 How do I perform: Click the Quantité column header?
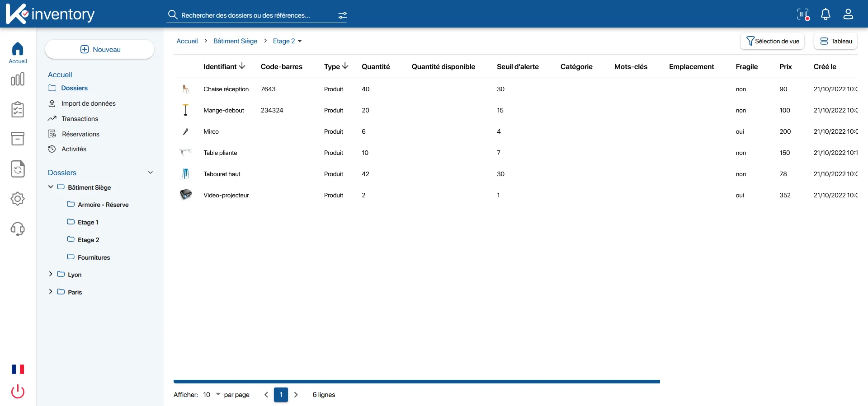376,66
